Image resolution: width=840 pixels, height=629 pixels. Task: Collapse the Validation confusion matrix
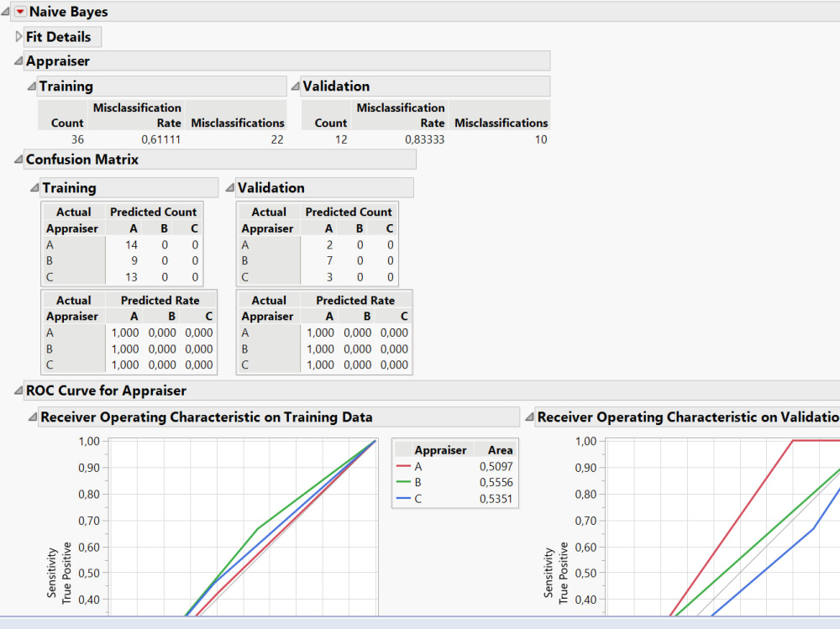[x=230, y=187]
